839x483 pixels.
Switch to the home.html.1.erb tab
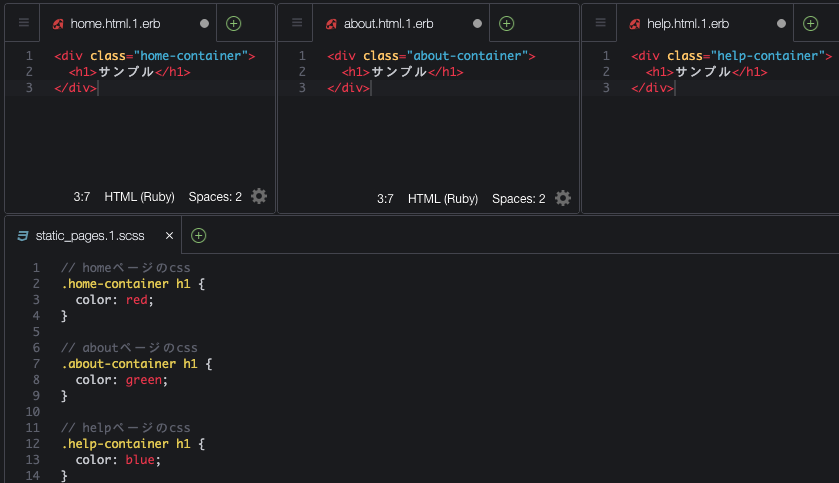pos(115,23)
